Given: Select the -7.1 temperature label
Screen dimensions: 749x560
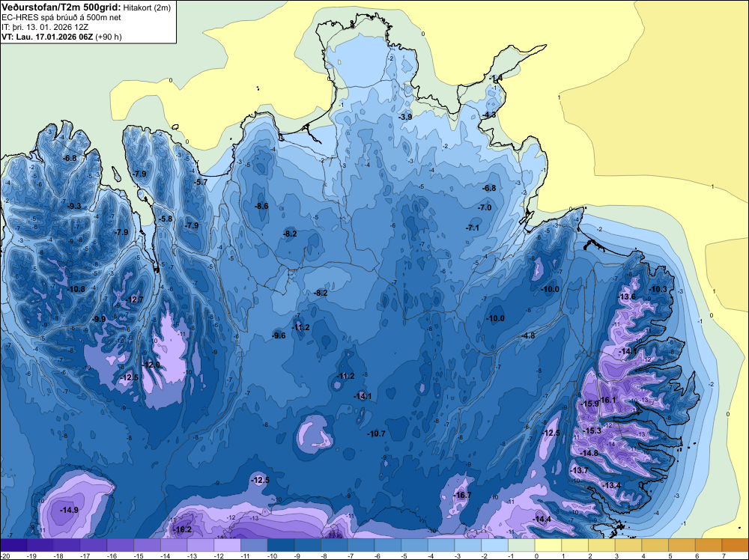Looking at the screenshot, I should [x=473, y=228].
